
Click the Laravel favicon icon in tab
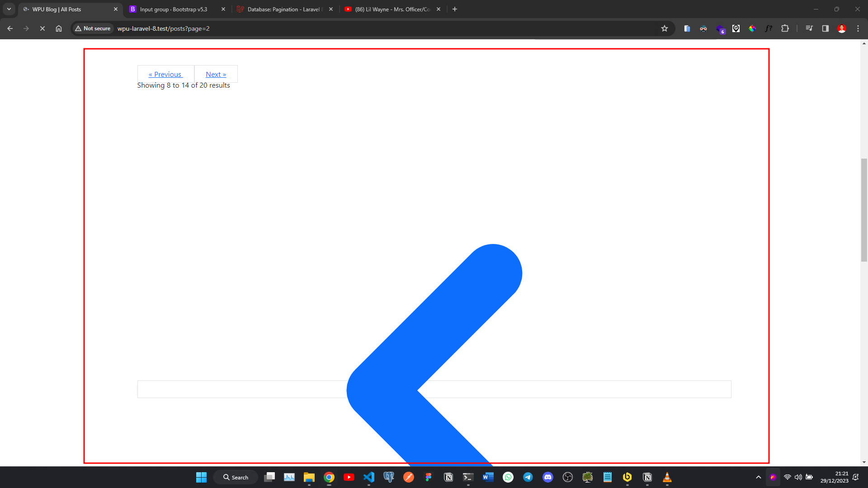point(241,9)
